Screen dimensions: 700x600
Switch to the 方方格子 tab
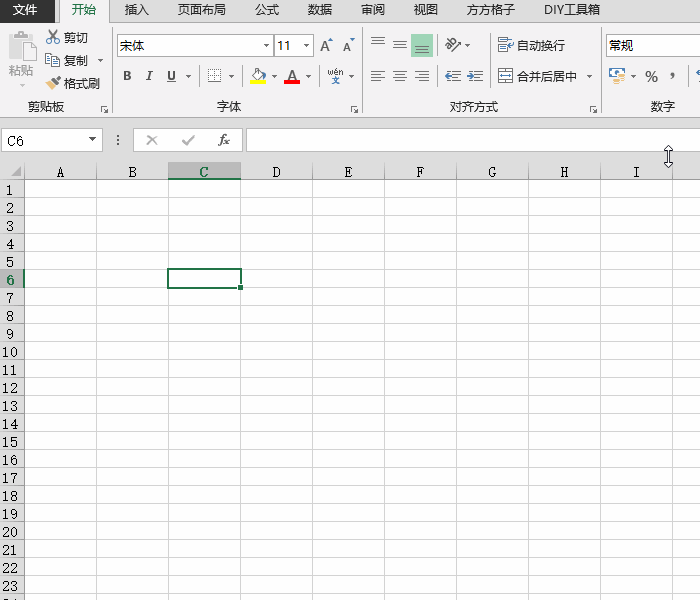(490, 10)
